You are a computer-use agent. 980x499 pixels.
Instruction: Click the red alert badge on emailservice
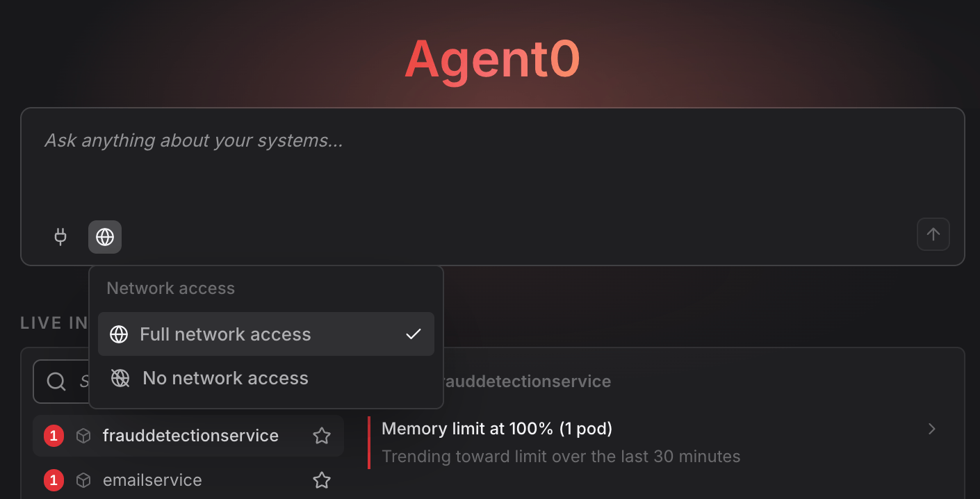coord(54,480)
